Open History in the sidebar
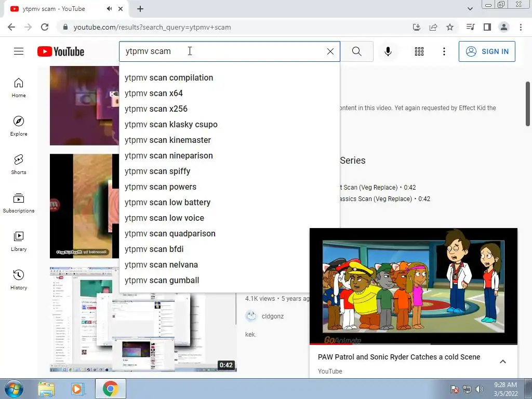532x399 pixels. pyautogui.click(x=19, y=280)
